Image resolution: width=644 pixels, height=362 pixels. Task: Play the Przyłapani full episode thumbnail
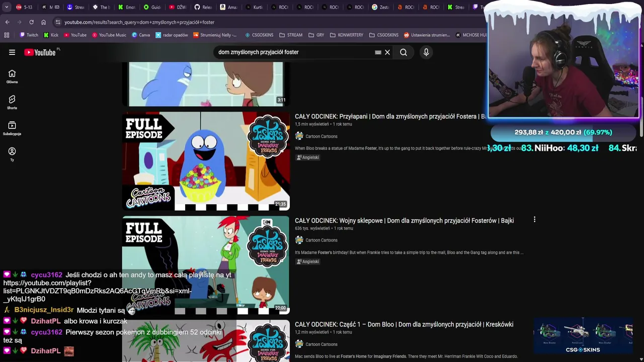[206, 161]
